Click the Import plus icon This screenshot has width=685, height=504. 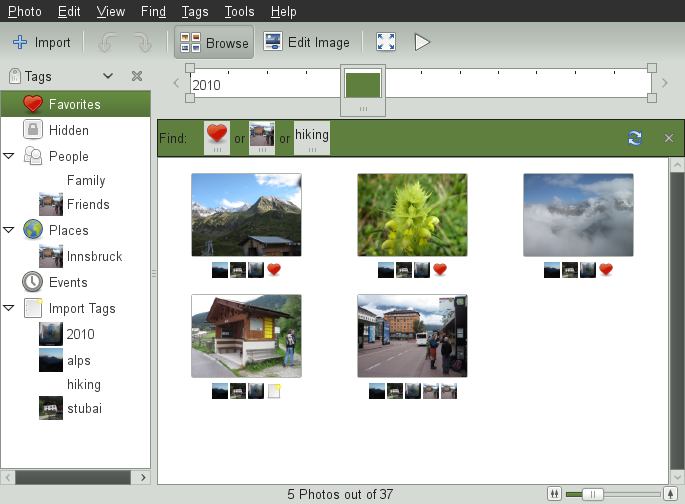click(x=20, y=43)
